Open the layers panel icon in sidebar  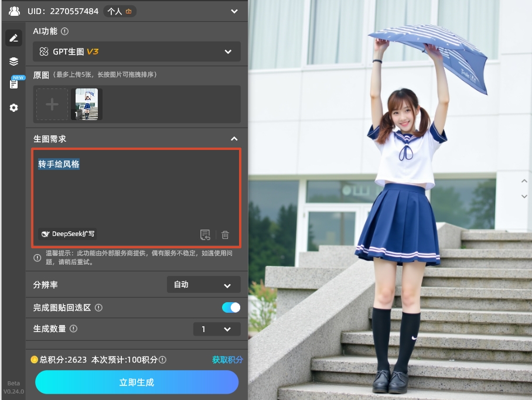click(13, 61)
